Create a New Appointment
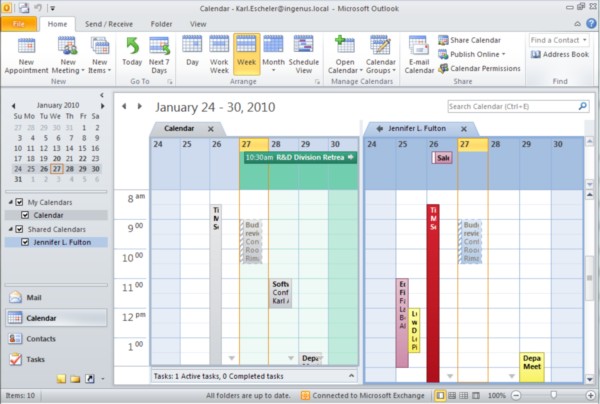 pyautogui.click(x=26, y=55)
